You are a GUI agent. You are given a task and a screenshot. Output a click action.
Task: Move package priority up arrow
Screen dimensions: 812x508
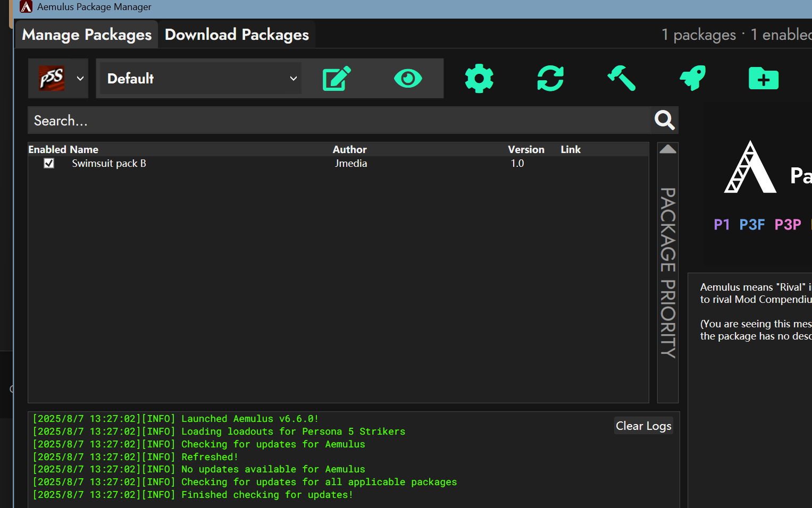668,149
